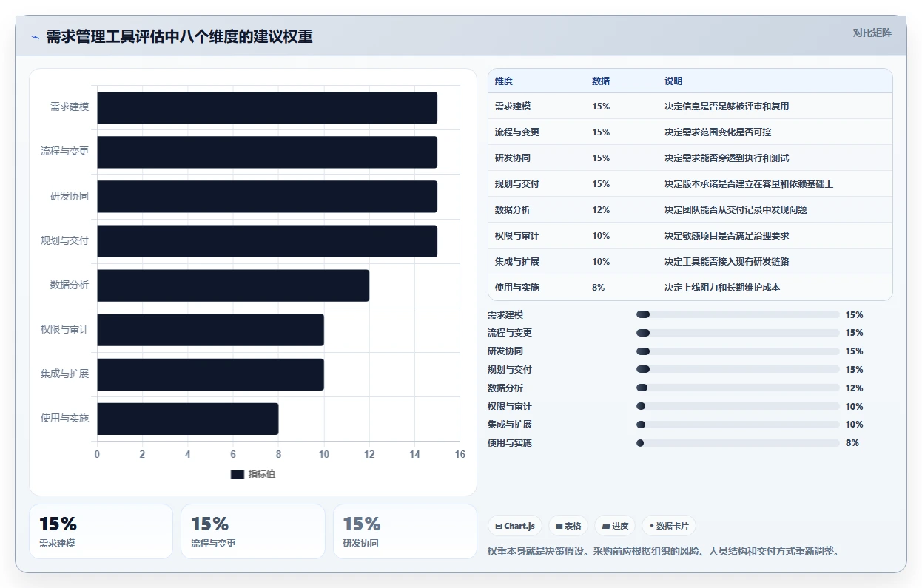Click 决定工具能否接入现有研发链路 description
The image size is (922, 588).
click(x=727, y=262)
